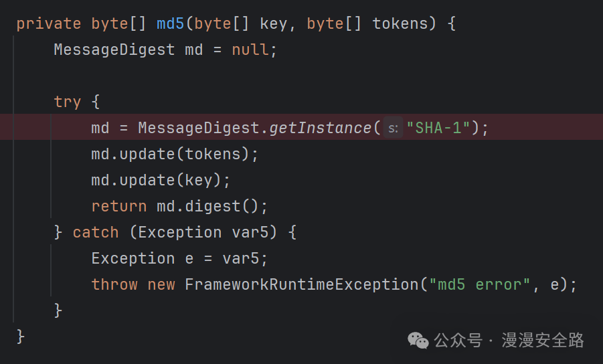Click the md.update(tokens) statement
Image resolution: width=603 pixels, height=364 pixels.
click(x=175, y=154)
